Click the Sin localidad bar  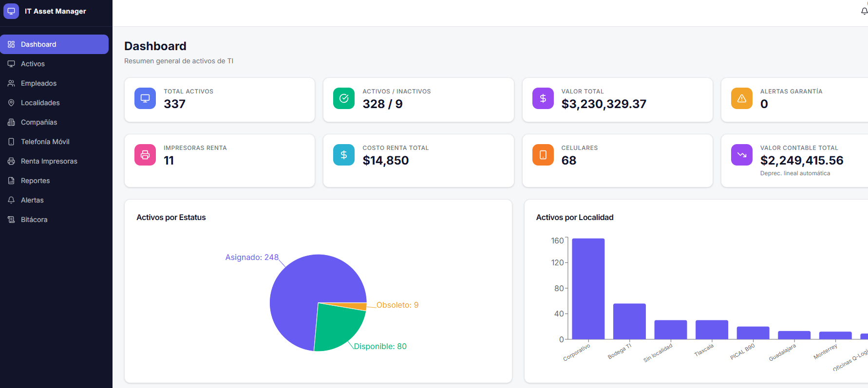[671, 330]
